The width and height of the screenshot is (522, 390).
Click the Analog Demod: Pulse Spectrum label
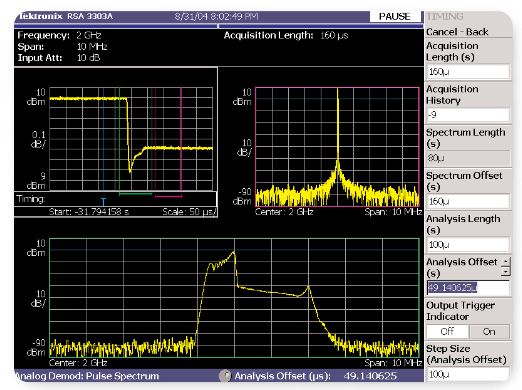87,376
